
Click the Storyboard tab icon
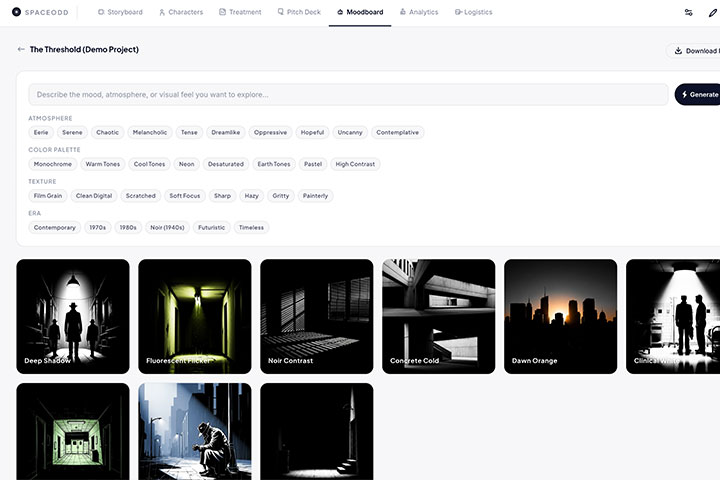pyautogui.click(x=101, y=12)
